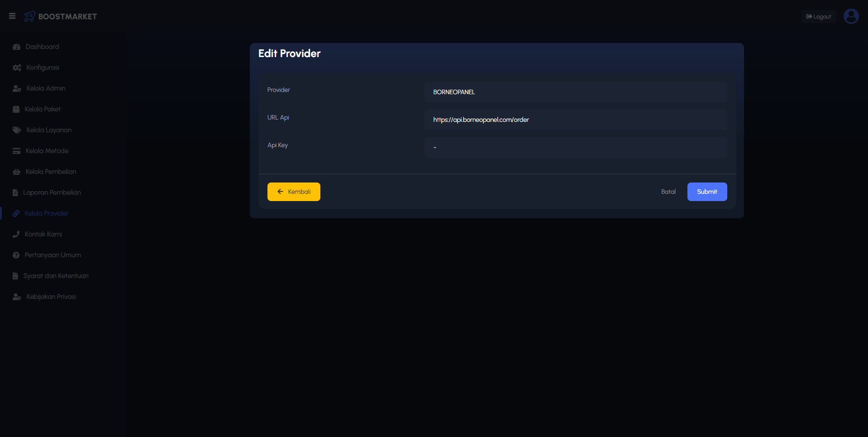Click the Kelola Admin user icon
Image resolution: width=868 pixels, height=437 pixels.
point(17,89)
